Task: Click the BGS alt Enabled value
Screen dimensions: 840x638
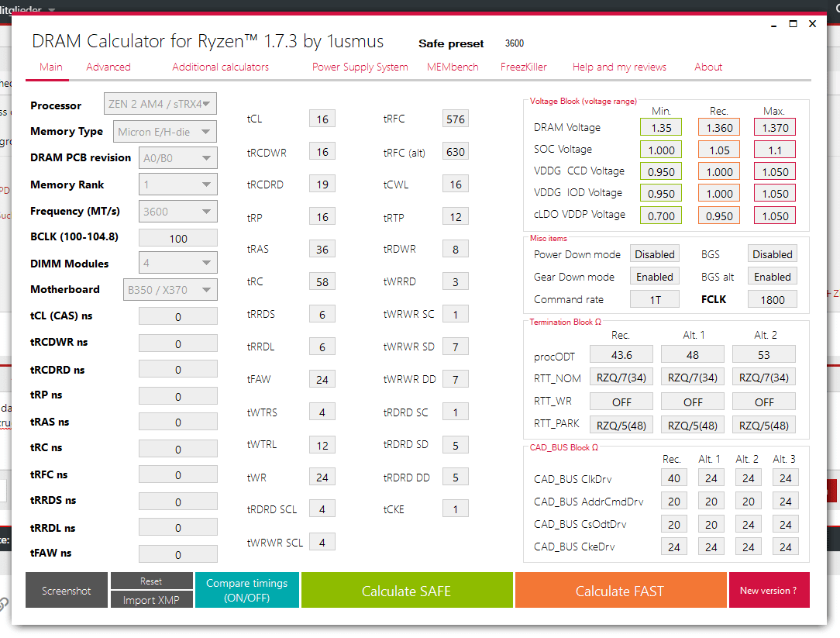Action: tap(773, 277)
